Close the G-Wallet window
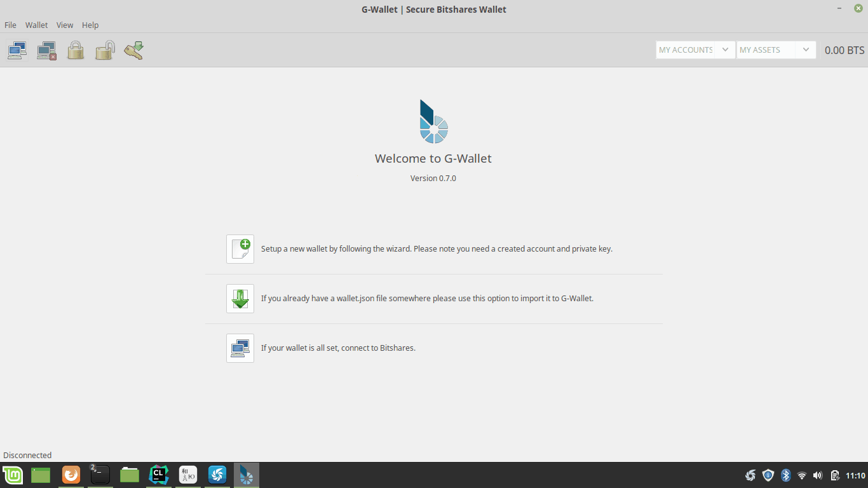This screenshot has width=868, height=488. point(858,8)
